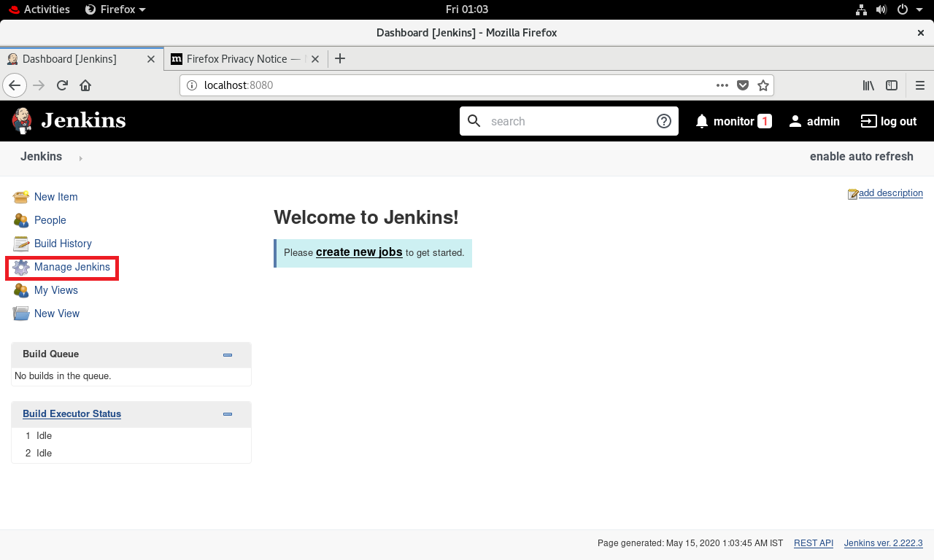Click the Build History notepad icon
The width and height of the screenshot is (934, 560).
click(x=21, y=244)
